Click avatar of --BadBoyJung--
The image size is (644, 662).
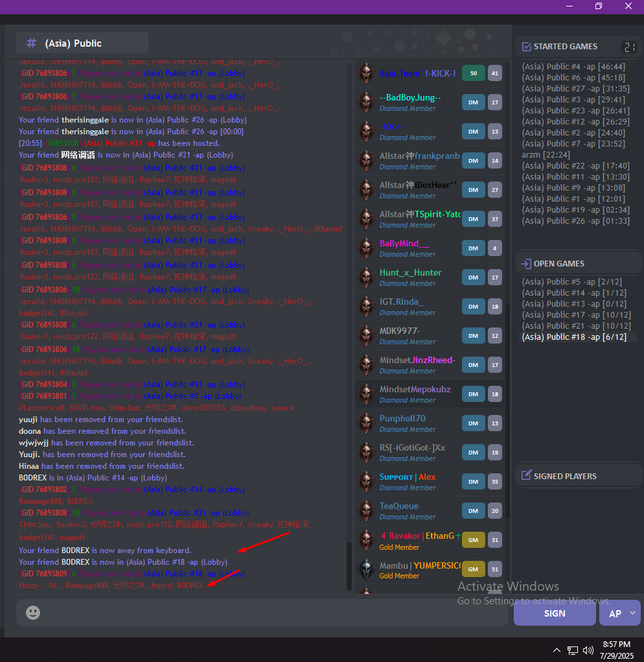(x=366, y=102)
